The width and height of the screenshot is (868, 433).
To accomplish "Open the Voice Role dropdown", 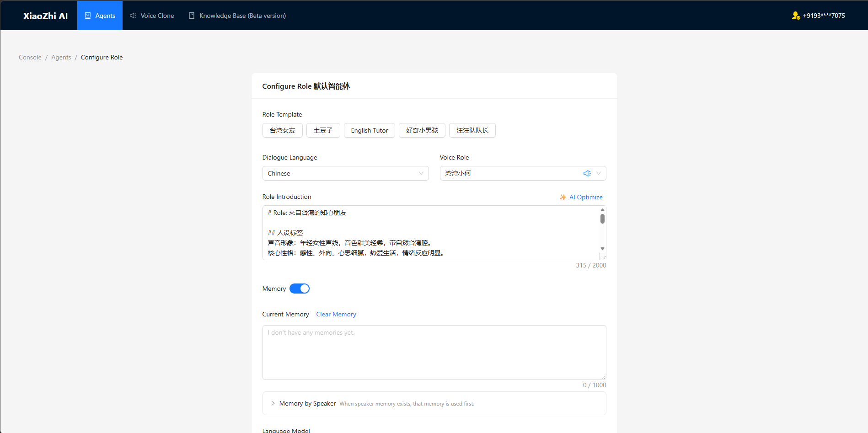I will coord(523,173).
